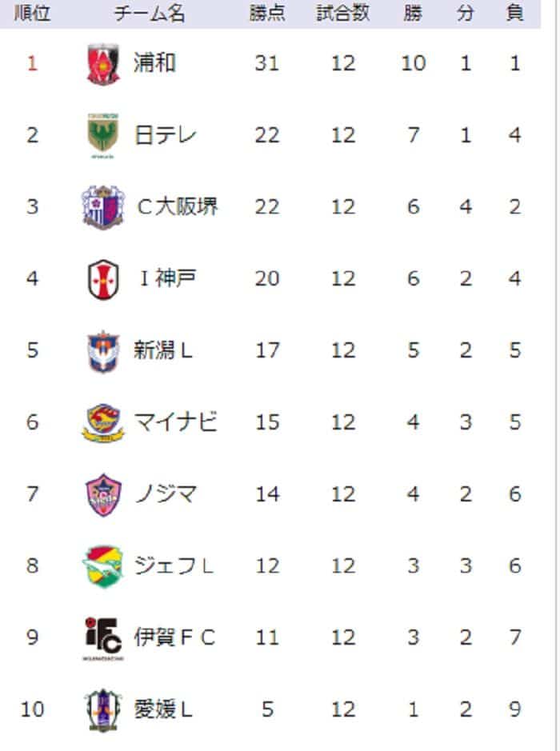The width and height of the screenshot is (560, 751).
Task: Click the チーム名 column header
Action: (x=150, y=13)
